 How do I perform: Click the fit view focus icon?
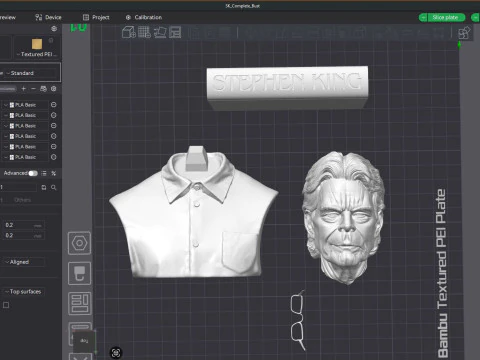[116, 353]
